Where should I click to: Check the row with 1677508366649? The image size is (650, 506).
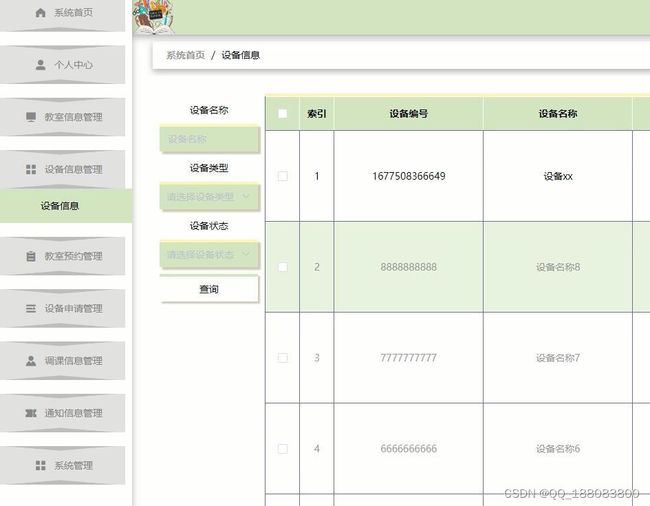(283, 176)
